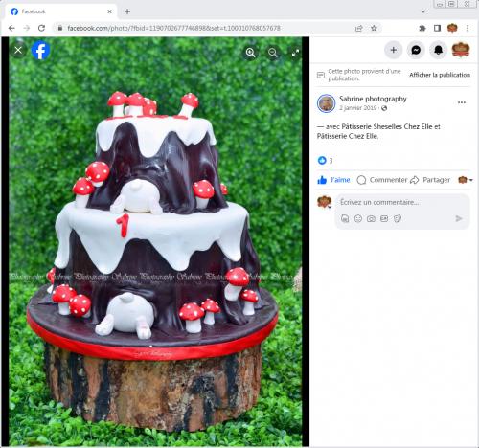The image size is (479, 448).
Task: Open the Sabrine photography page name
Action: coord(373,99)
